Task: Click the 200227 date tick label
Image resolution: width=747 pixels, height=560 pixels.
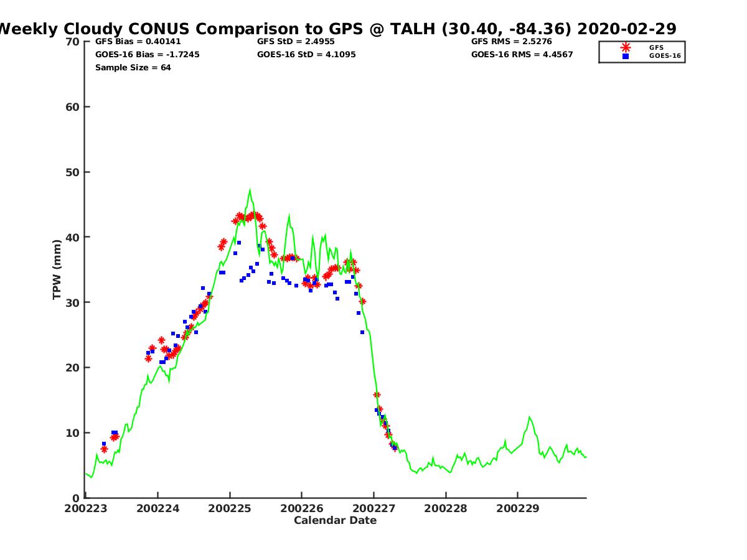Action: pyautogui.click(x=374, y=508)
